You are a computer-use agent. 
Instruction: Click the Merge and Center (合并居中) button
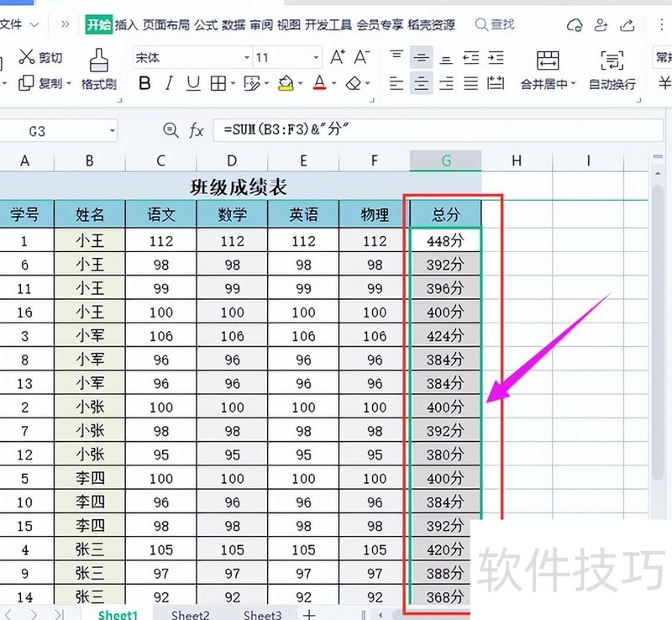click(548, 69)
